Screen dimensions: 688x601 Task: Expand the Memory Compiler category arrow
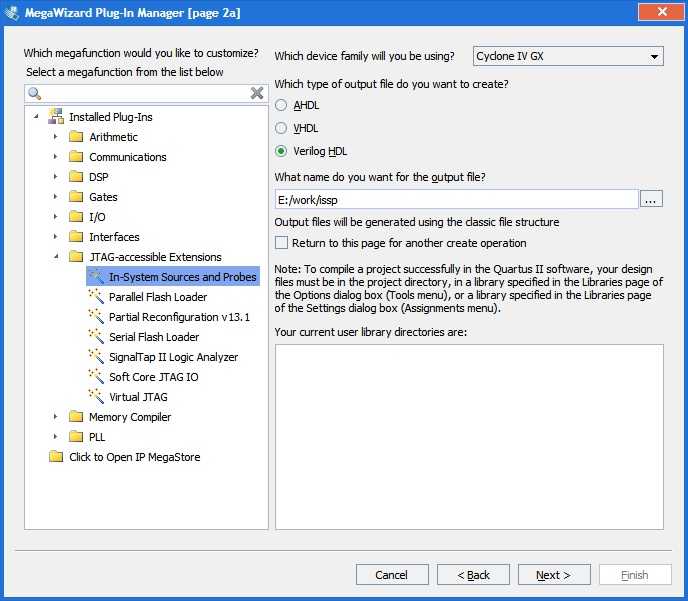click(x=55, y=417)
